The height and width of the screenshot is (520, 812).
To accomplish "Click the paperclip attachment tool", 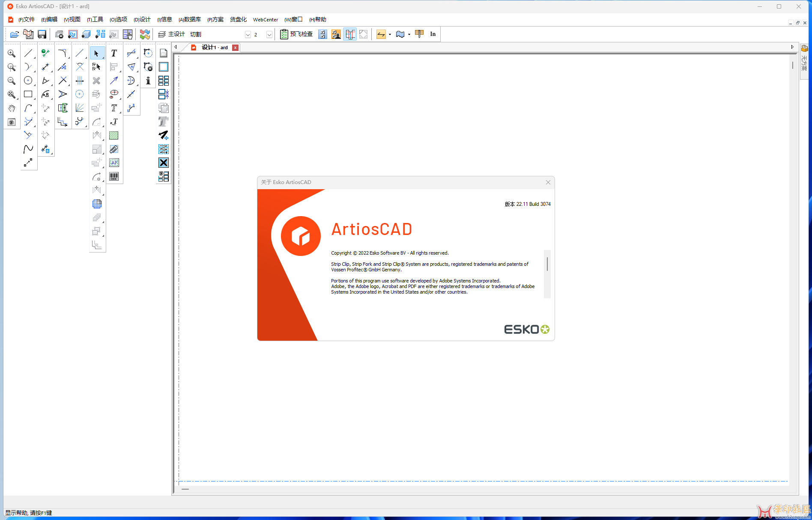I will pyautogui.click(x=114, y=149).
